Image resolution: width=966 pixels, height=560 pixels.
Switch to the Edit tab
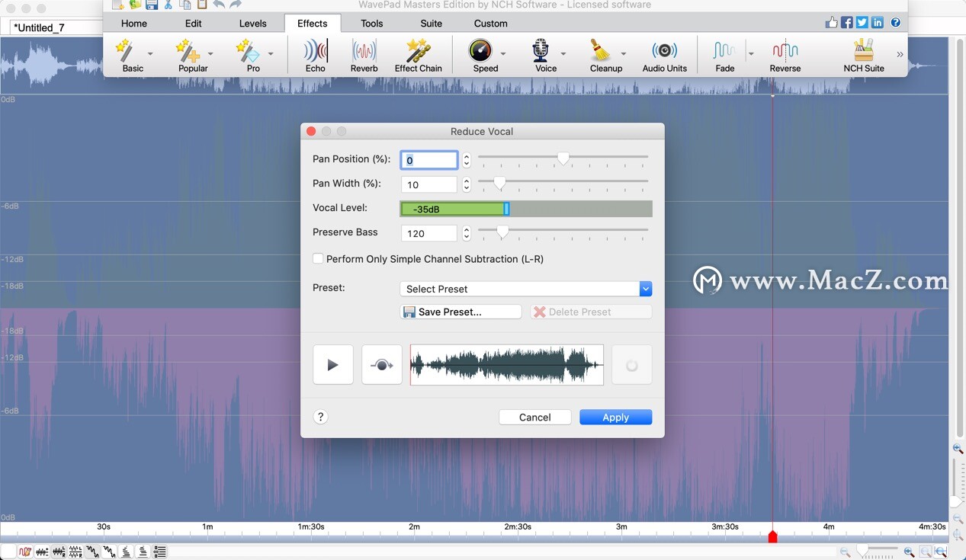194,24
